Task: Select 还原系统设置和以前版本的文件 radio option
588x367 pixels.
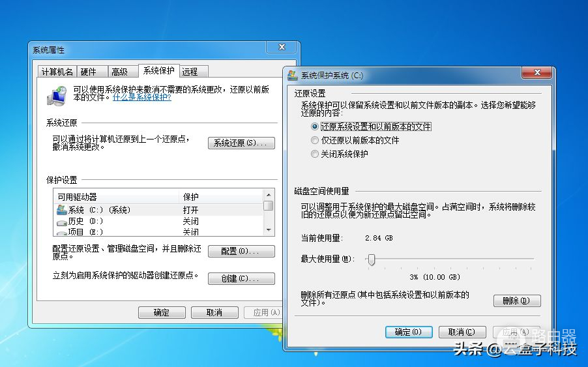Action: point(316,126)
